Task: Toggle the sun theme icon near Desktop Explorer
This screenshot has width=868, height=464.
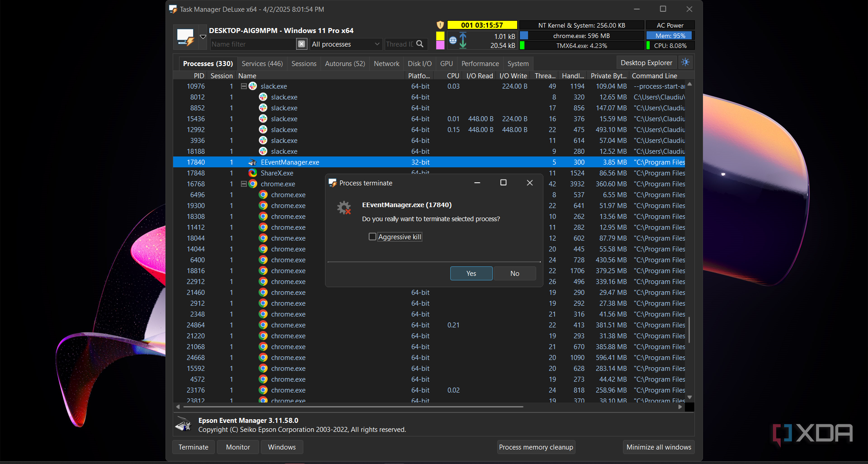Action: pyautogui.click(x=685, y=62)
